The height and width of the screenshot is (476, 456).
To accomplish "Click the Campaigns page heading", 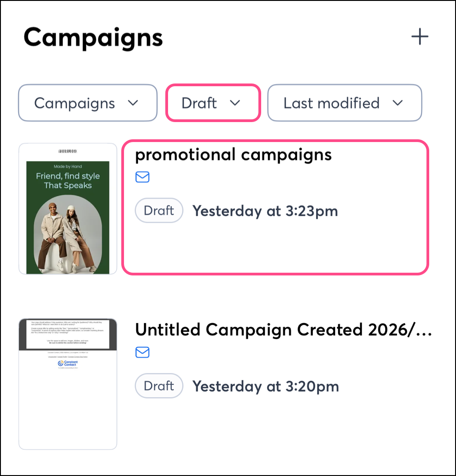I will [93, 37].
